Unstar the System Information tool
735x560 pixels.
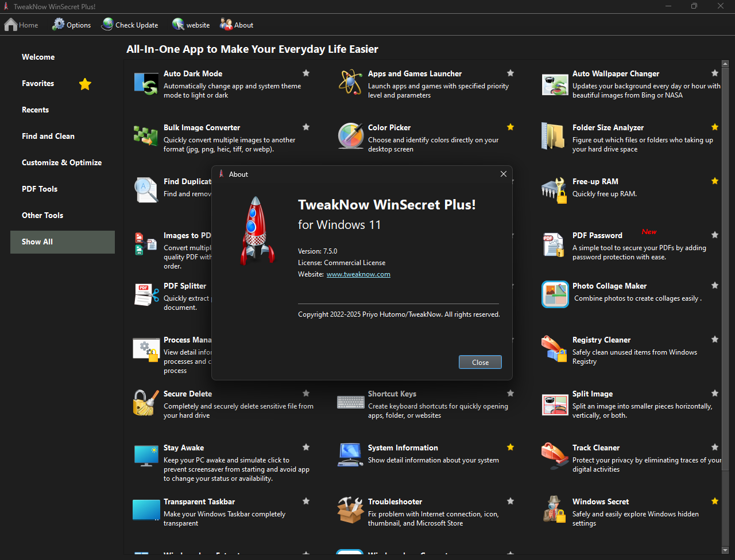pos(510,447)
